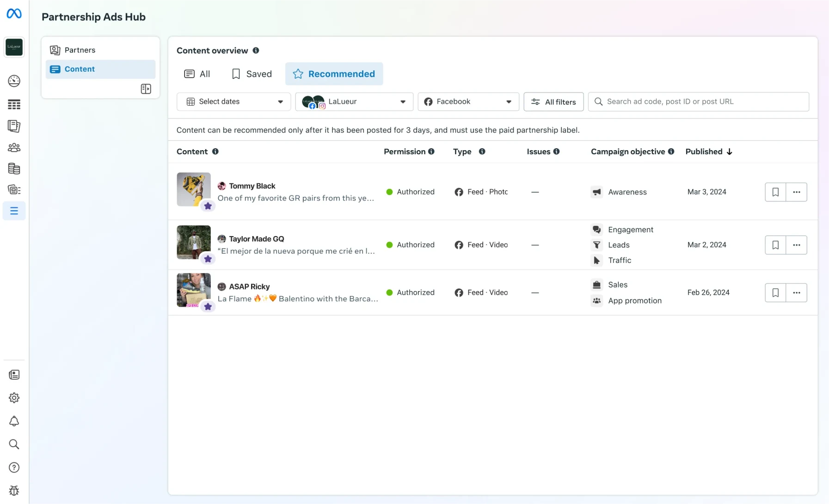Open the Tommy Black post thumbnail

point(194,189)
